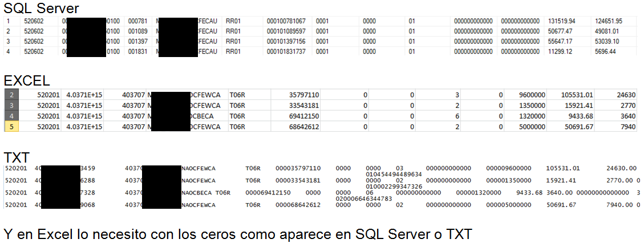Viewport: 644px width, 243px height.
Task: Click TXT value 000068642612
Action: pyautogui.click(x=298, y=204)
